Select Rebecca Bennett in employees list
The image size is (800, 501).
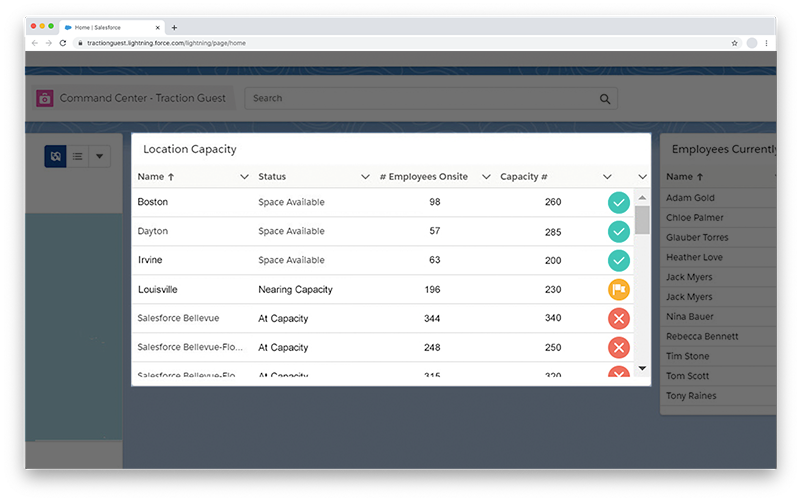click(702, 336)
